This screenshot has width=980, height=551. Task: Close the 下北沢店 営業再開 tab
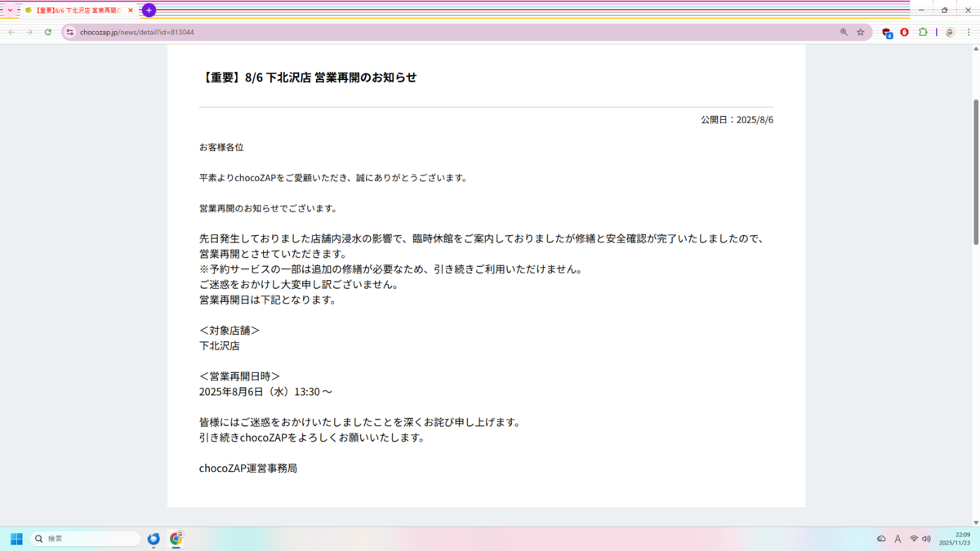pyautogui.click(x=131, y=11)
